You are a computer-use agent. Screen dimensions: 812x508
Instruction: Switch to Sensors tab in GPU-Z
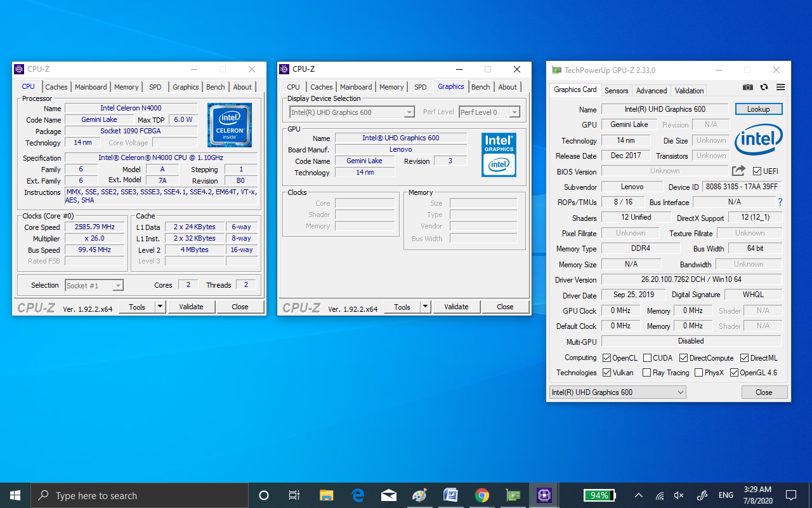617,91
